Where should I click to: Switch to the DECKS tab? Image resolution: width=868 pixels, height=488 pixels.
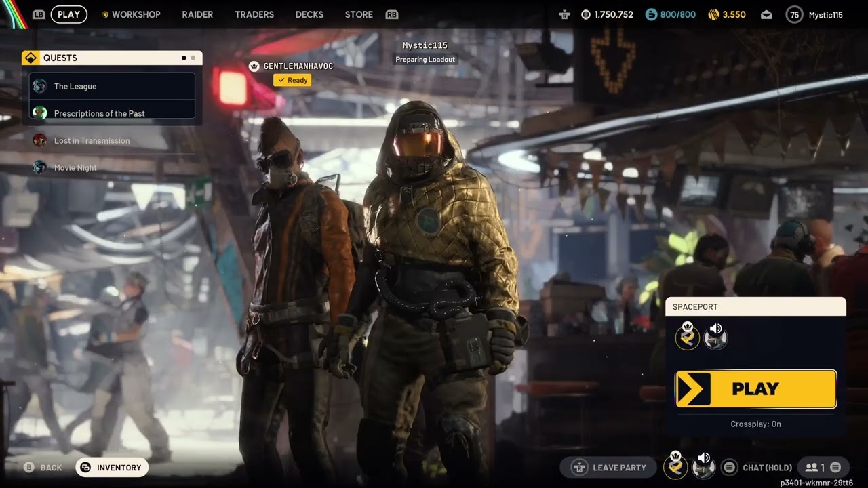tap(309, 14)
